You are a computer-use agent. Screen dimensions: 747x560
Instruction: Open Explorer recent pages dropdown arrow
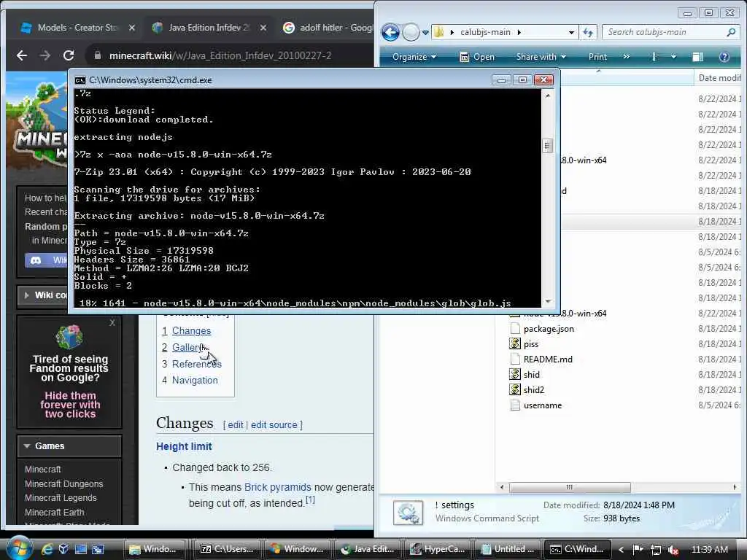[x=425, y=32]
